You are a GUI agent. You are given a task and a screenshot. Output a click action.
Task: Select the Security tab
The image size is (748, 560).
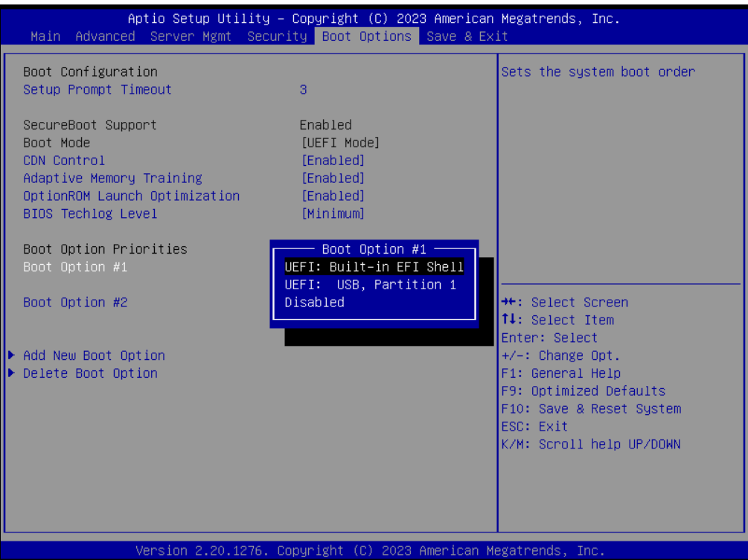click(x=277, y=36)
